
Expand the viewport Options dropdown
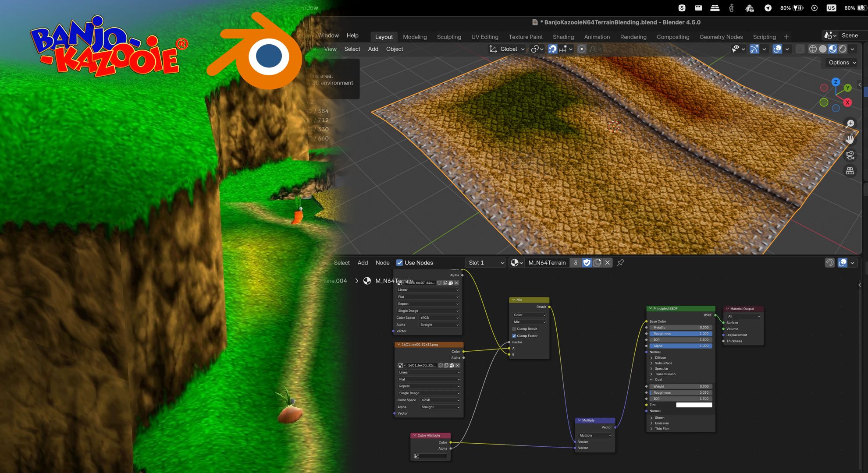point(842,63)
